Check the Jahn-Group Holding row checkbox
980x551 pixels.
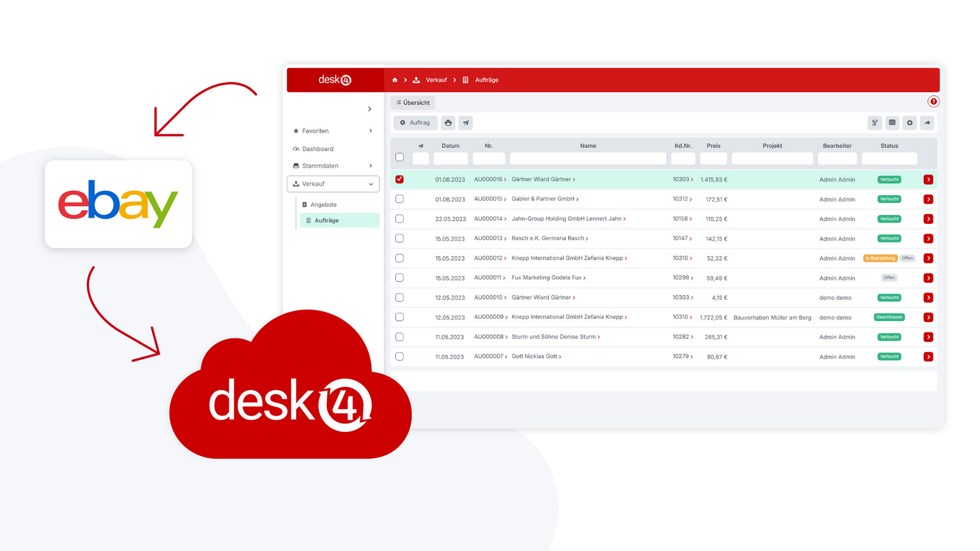tap(400, 219)
